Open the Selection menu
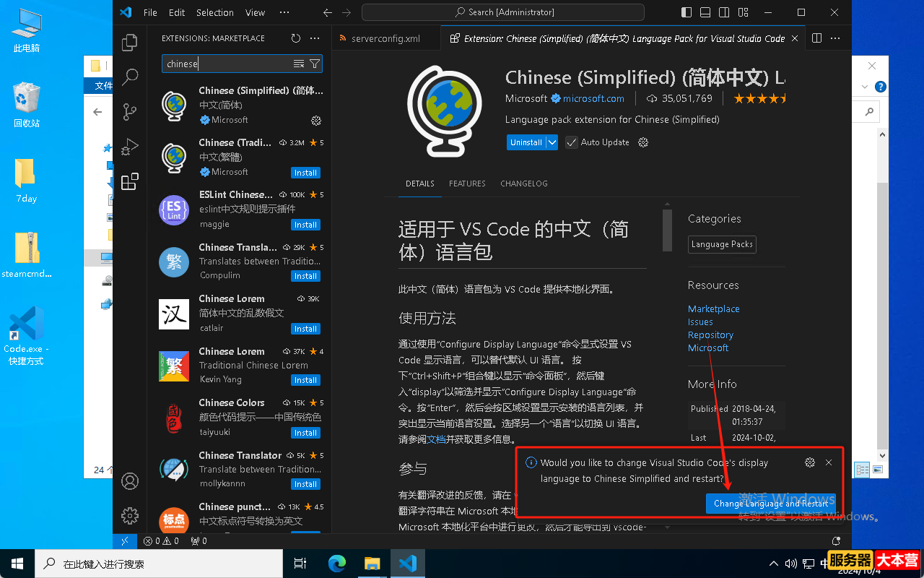This screenshot has height=578, width=924. click(x=215, y=12)
